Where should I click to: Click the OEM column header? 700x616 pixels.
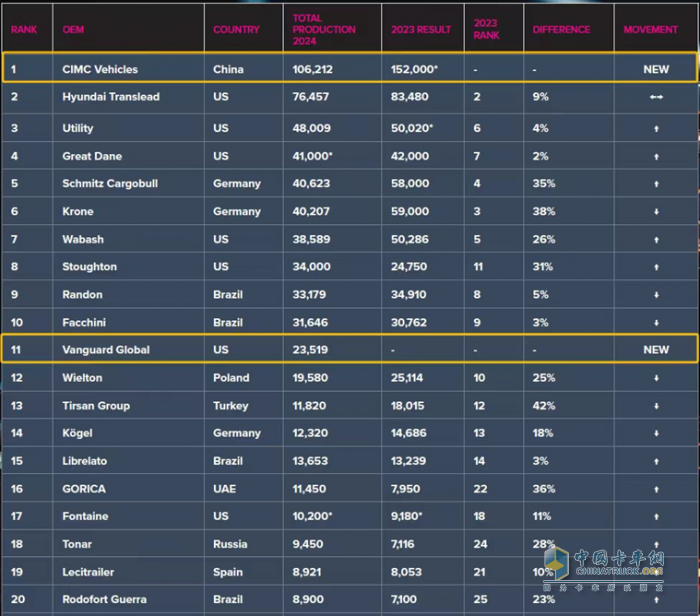coord(73,30)
